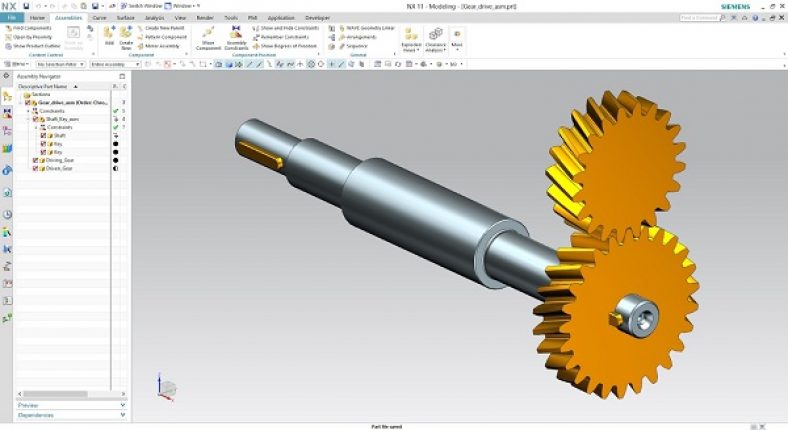Switch to the Analysis ribbon tab
This screenshot has height=430, width=788.
pyautogui.click(x=155, y=18)
